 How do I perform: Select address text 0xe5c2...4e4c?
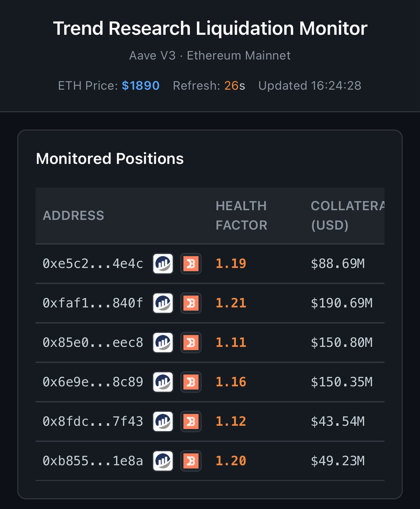tap(93, 264)
